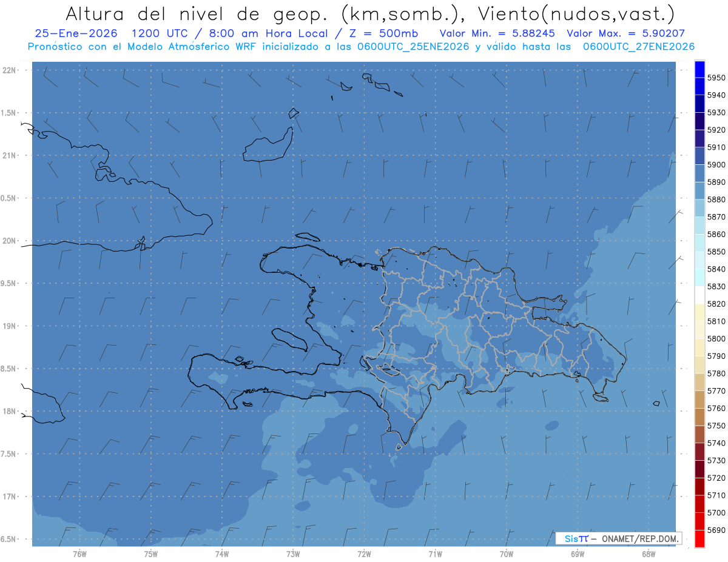Click the 19N latitude axis label

pyautogui.click(x=10, y=326)
